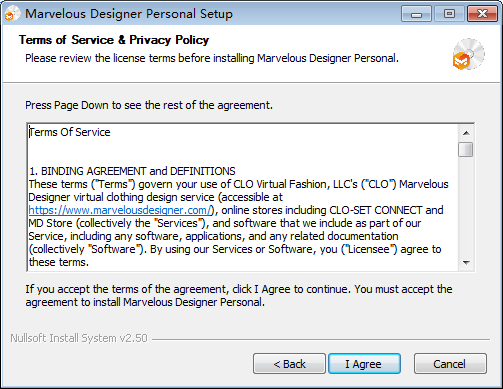
Task: Click the scrollbar up arrow in license box
Action: pos(466,133)
